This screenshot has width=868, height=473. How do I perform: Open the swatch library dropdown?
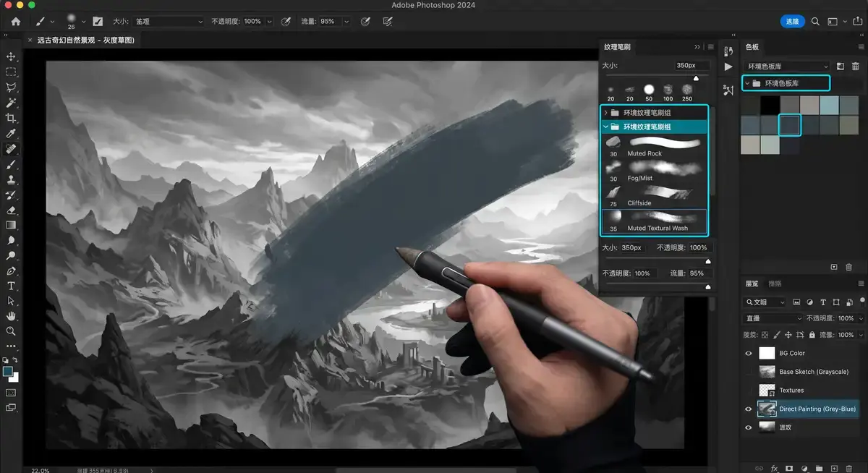(x=787, y=67)
